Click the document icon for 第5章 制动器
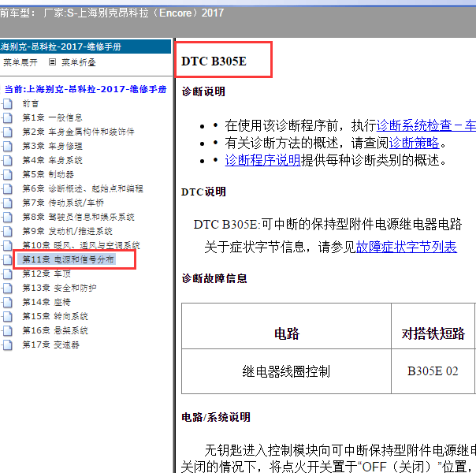Image resolution: width=476 pixels, height=473 pixels. (x=8, y=174)
